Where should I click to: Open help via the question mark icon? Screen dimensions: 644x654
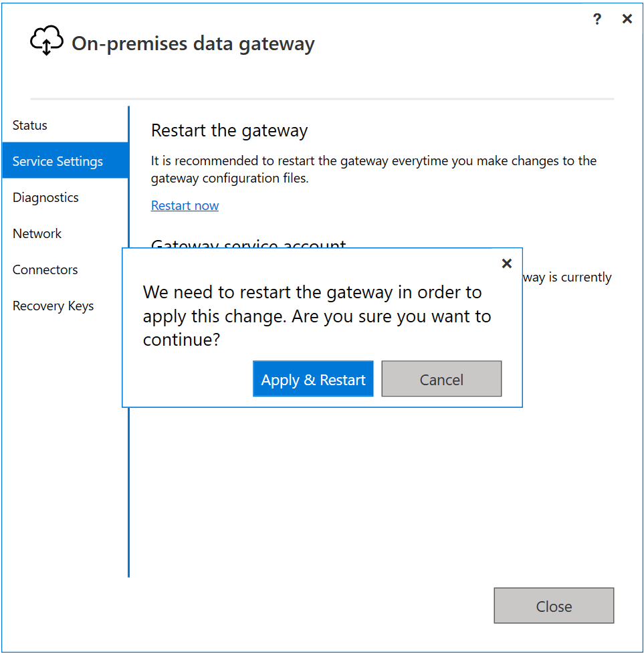point(597,19)
